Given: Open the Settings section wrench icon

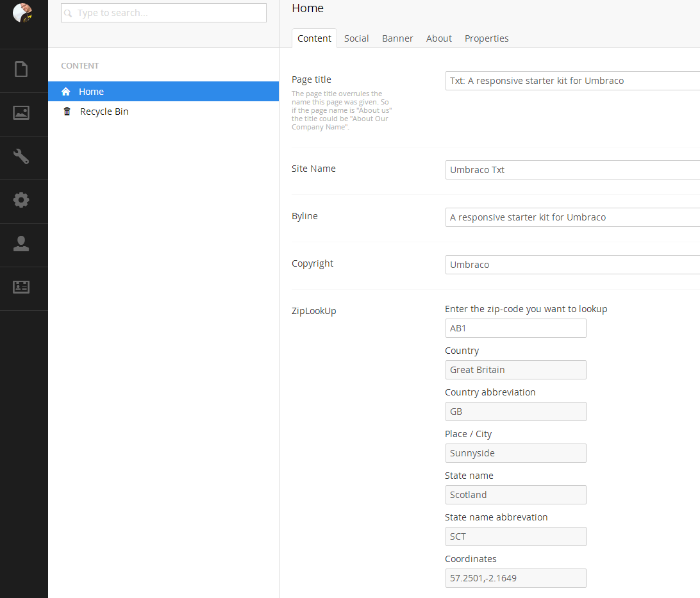Looking at the screenshot, I should tap(21, 156).
